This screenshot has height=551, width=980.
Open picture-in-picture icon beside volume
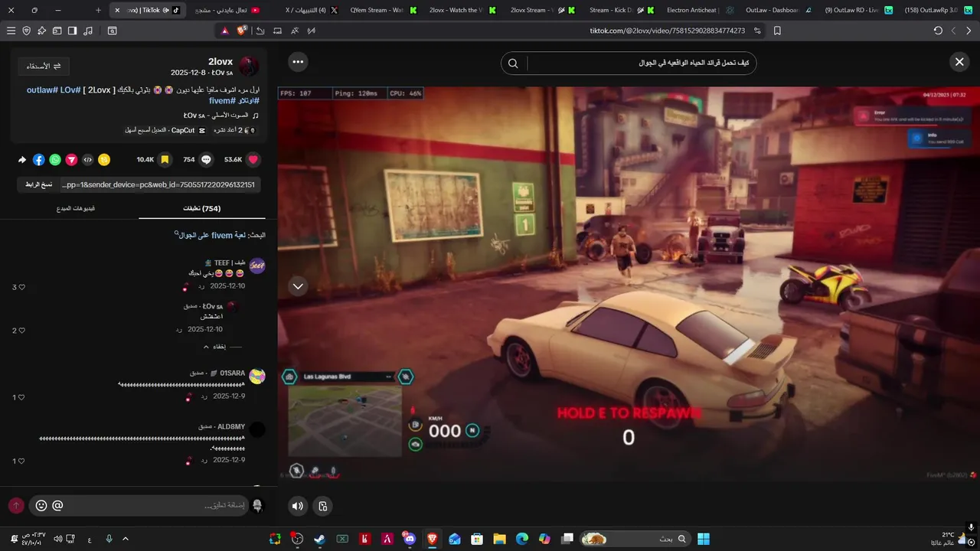coord(323,506)
